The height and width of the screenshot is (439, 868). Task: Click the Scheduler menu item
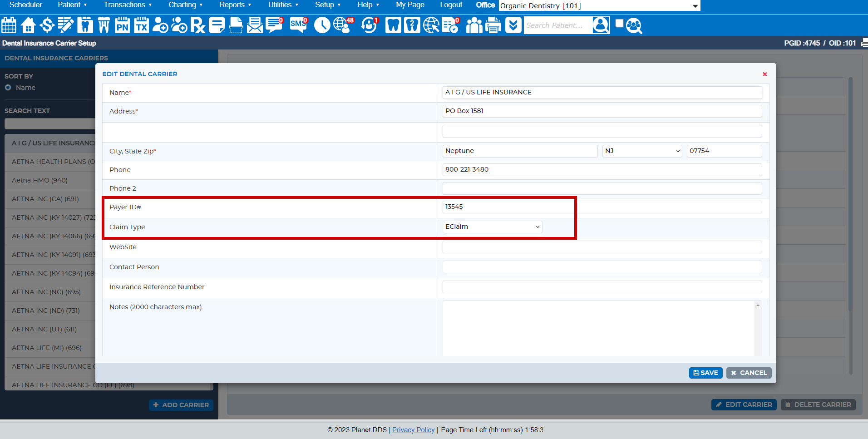[x=26, y=5]
